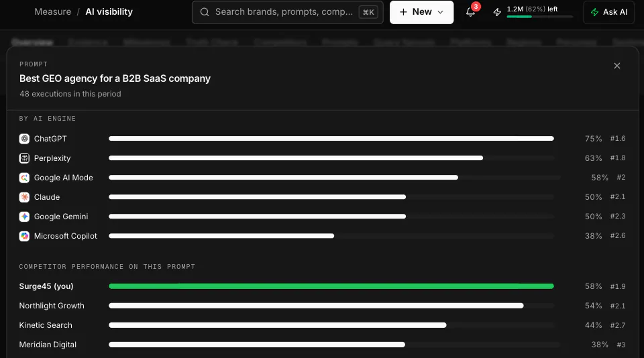Click the Microsoft Copilot icon
This screenshot has height=358, width=644.
point(24,236)
